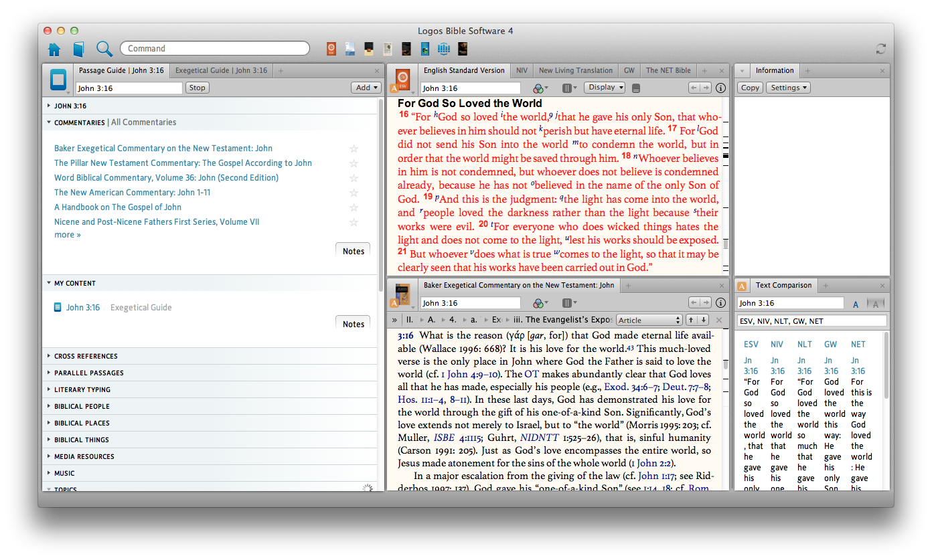Screen dimensions: 932x560
Task: Toggle blue A differences view in Text Comparison
Action: (856, 304)
